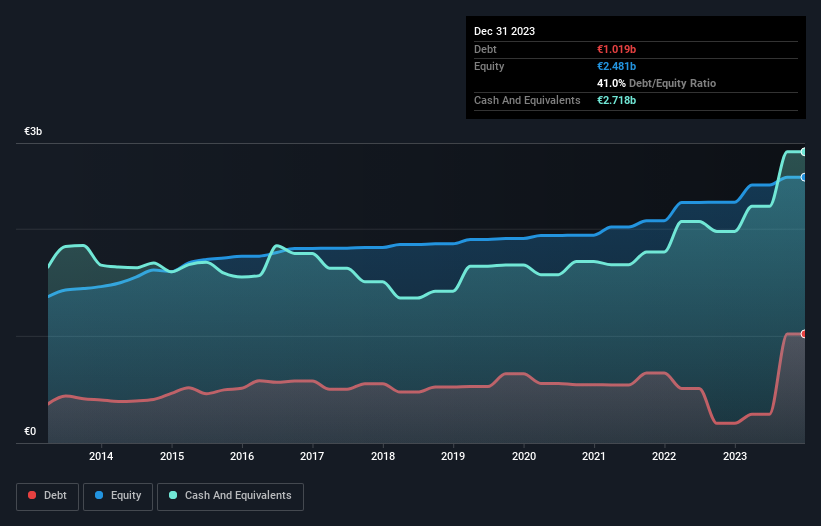Select the teal Cash endpoint marker on chart

click(x=804, y=152)
